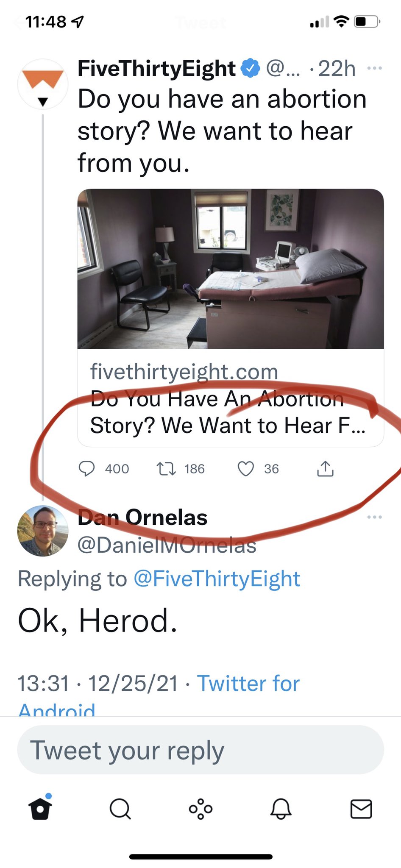Tap the Tweet your reply field
Viewport: 401px width, 868px height.
[200, 750]
